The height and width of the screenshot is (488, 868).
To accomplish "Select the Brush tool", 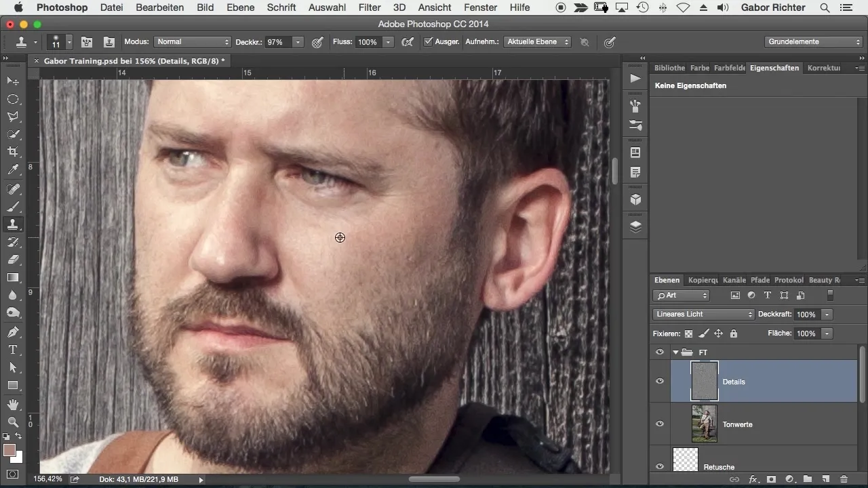I will coord(13,207).
